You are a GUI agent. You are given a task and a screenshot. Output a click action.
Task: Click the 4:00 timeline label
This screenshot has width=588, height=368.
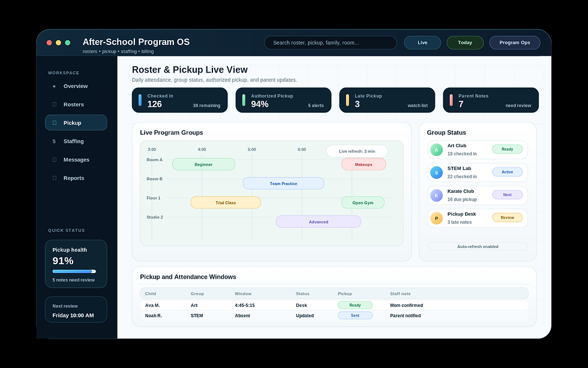click(202, 149)
